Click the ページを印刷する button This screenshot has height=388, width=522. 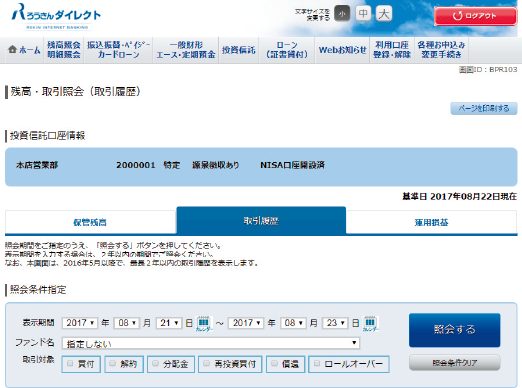(484, 109)
